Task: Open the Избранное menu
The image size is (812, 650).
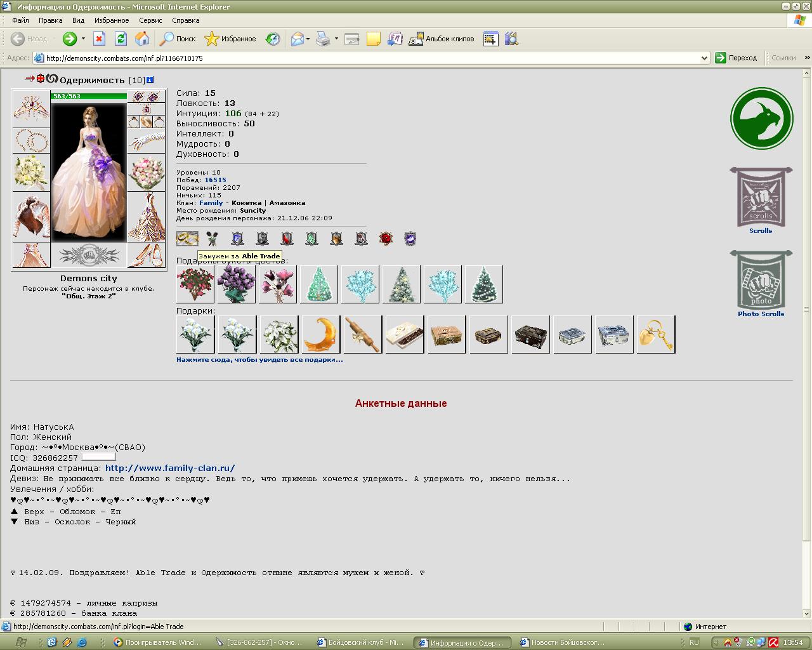Action: point(112,20)
